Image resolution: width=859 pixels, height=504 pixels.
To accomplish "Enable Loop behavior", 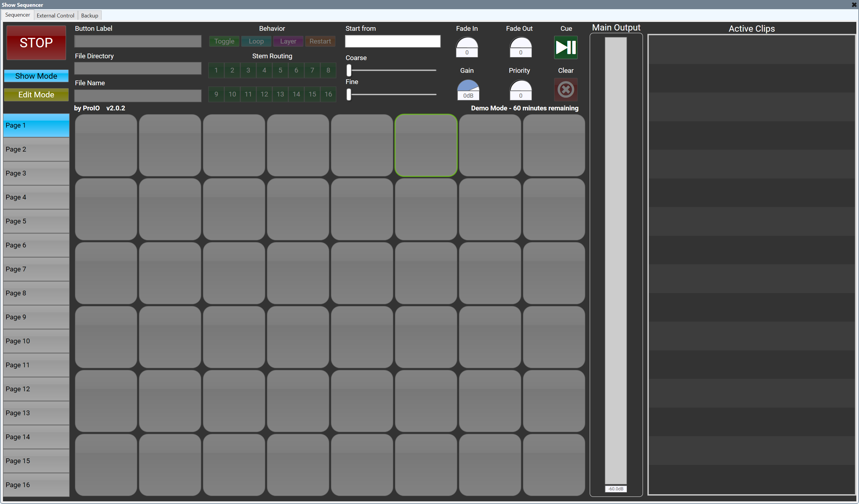I will pos(256,41).
